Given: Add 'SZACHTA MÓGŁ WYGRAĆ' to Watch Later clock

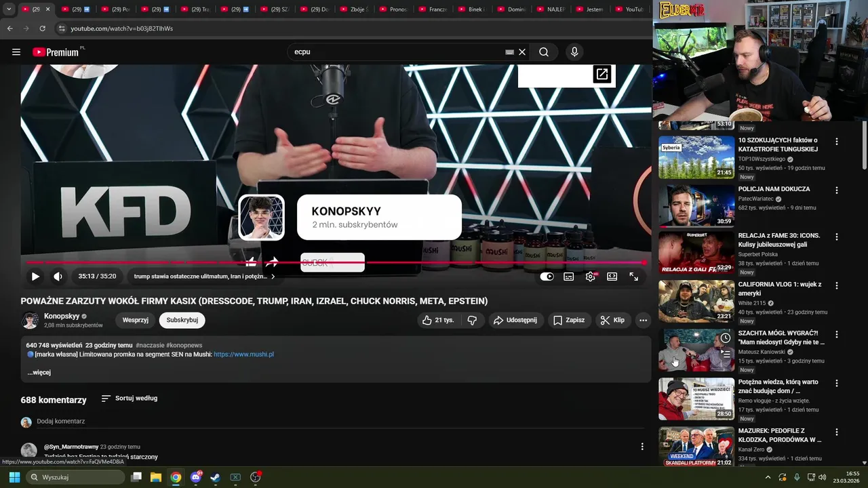Looking at the screenshot, I should 726,338.
